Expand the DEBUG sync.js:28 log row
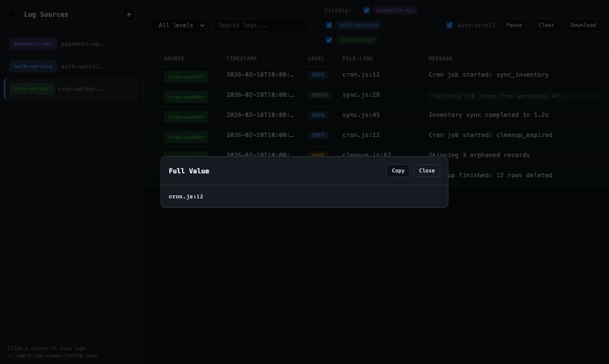 [152, 95]
